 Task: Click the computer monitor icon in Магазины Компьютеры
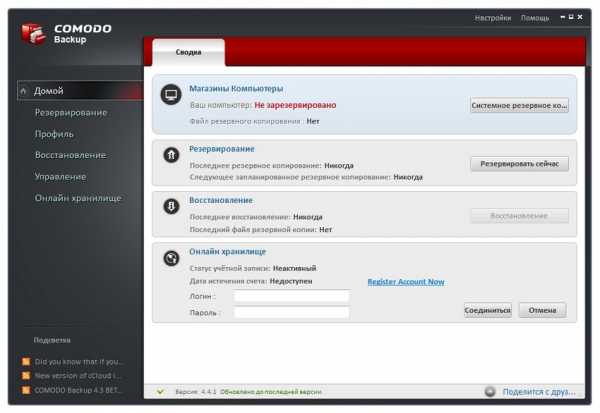[x=171, y=95]
